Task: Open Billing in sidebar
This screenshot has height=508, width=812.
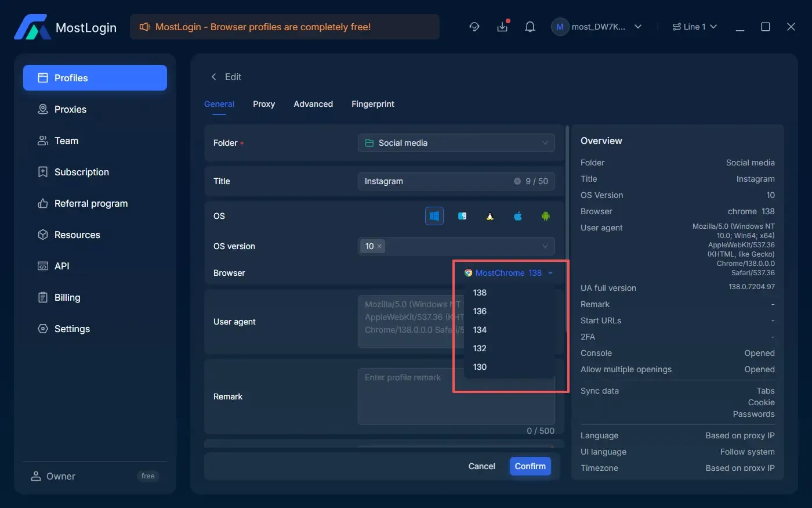Action: coord(95,297)
